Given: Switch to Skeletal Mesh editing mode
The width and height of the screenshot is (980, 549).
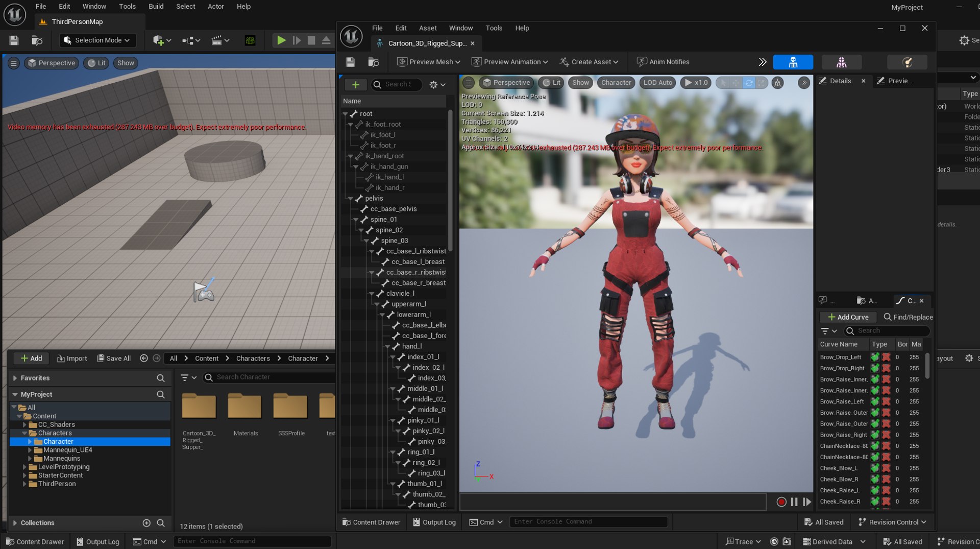Looking at the screenshot, I should 841,62.
